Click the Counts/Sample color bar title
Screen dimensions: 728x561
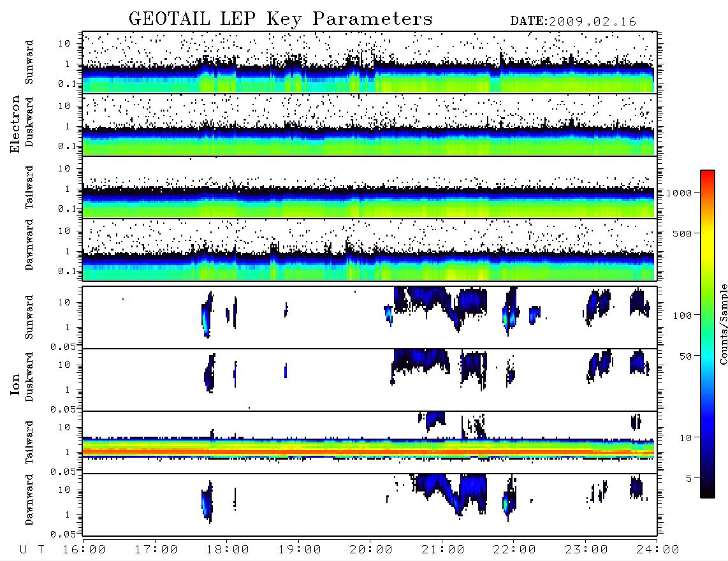[723, 324]
